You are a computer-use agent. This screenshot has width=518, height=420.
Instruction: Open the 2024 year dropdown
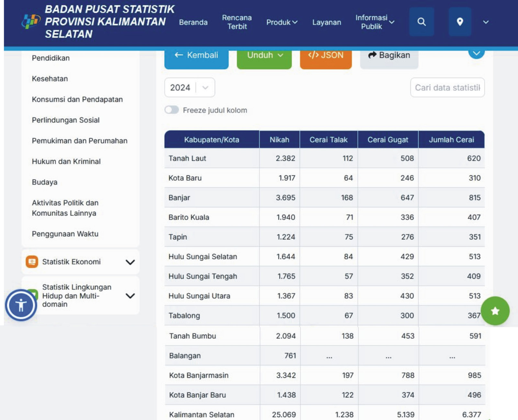point(189,87)
